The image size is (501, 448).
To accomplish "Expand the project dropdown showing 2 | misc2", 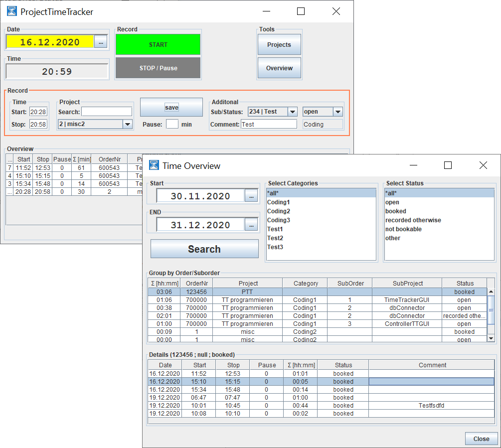I will [128, 124].
